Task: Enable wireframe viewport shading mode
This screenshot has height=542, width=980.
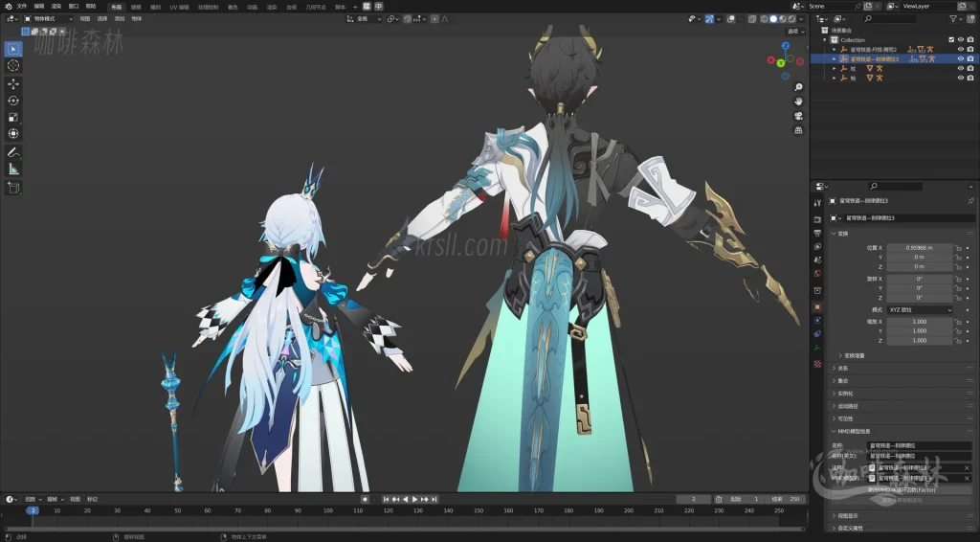Action: point(764,19)
